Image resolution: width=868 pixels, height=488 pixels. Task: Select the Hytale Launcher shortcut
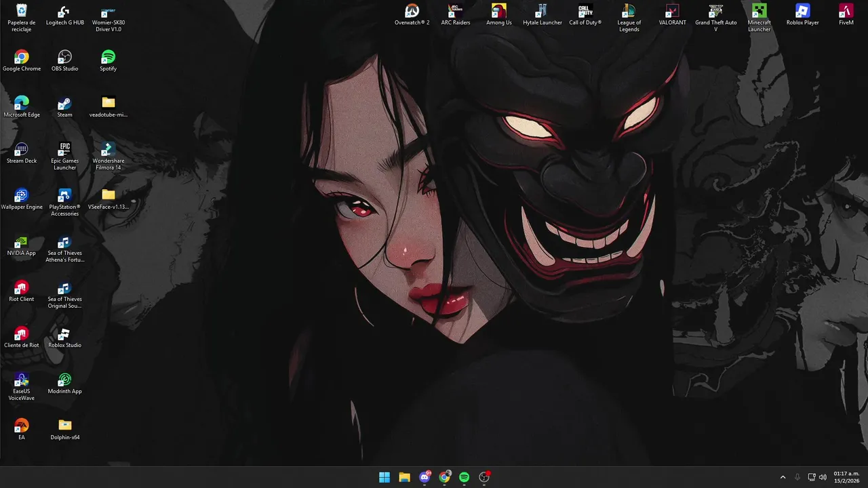click(x=542, y=15)
